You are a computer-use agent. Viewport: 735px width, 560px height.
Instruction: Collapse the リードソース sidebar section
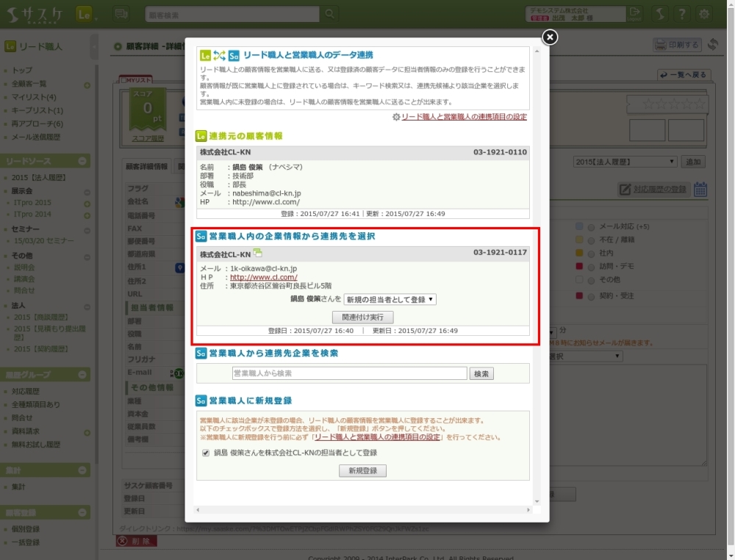tap(83, 161)
